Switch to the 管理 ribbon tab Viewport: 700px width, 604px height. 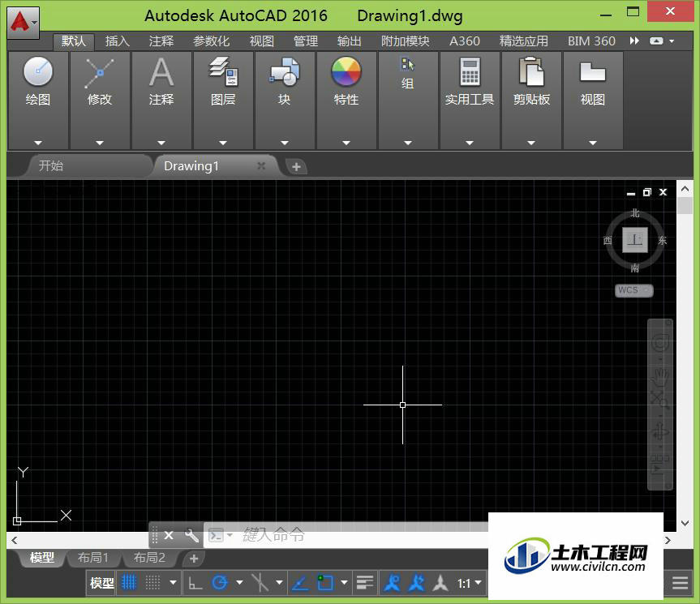[305, 41]
